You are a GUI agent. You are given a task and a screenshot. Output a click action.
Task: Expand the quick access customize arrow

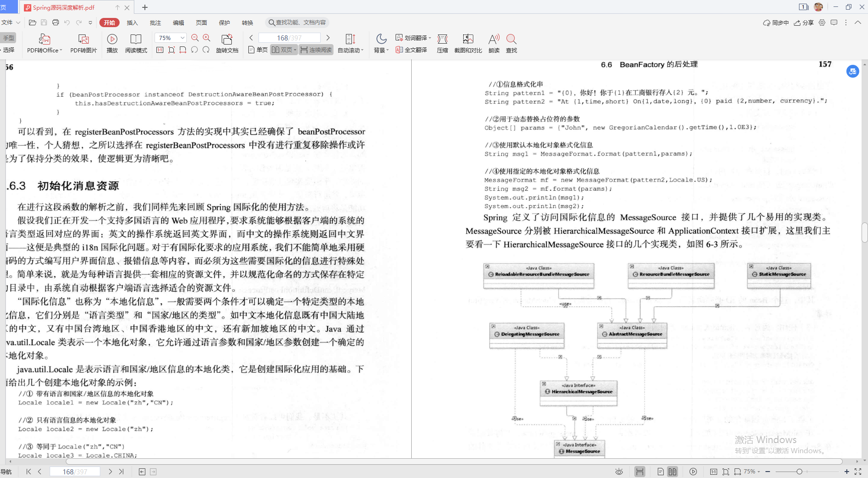(x=90, y=23)
